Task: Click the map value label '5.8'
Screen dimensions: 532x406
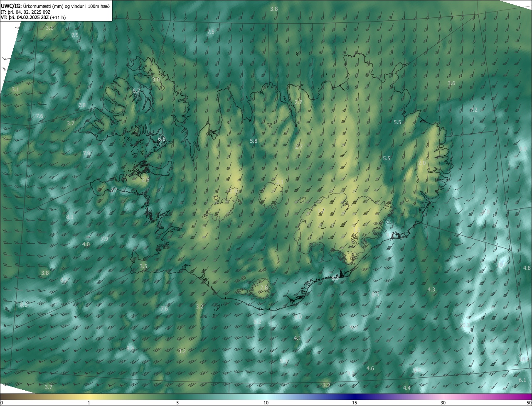Action: coord(254,141)
